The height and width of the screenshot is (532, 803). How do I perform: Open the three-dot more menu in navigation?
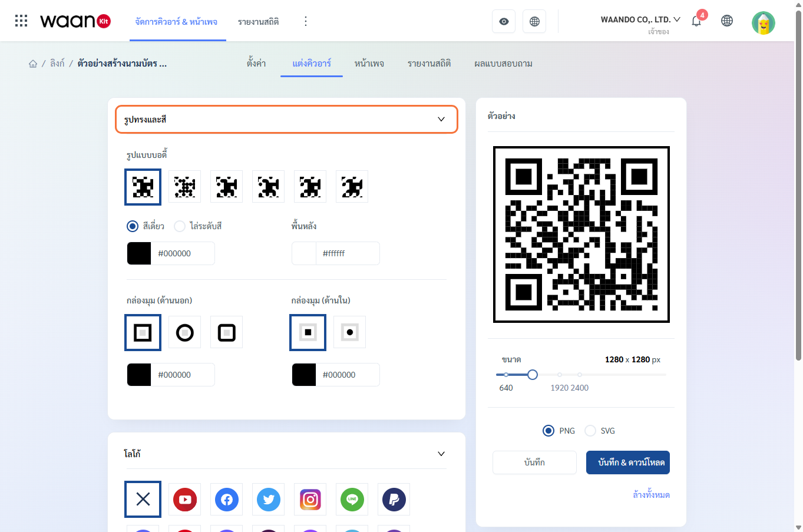tap(305, 21)
